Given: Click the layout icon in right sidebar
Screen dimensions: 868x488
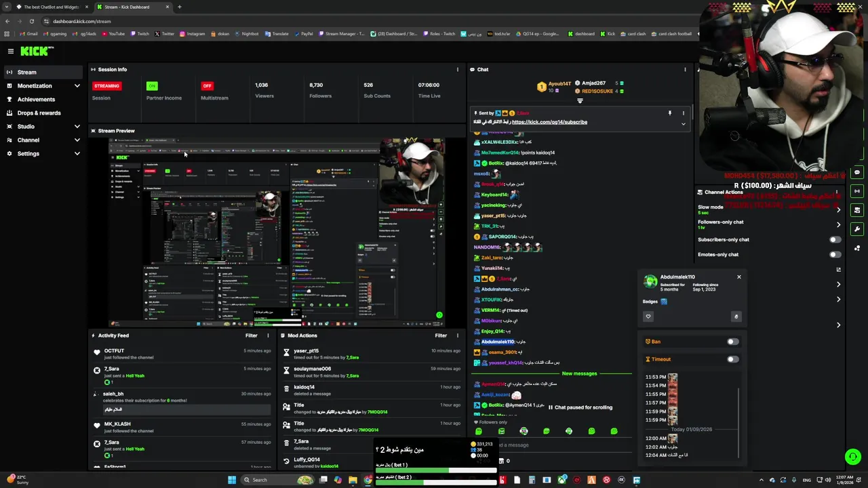Looking at the screenshot, I should [x=857, y=210].
